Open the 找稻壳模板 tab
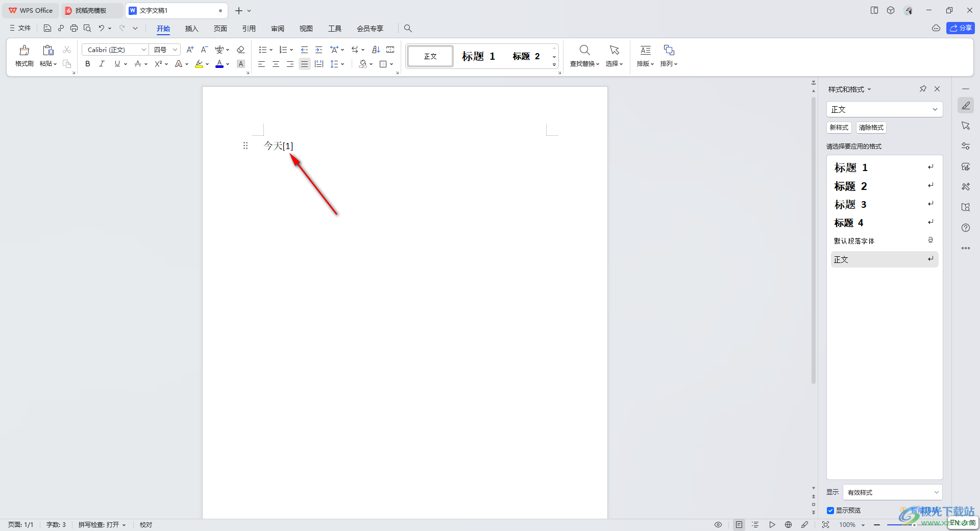 click(x=92, y=10)
